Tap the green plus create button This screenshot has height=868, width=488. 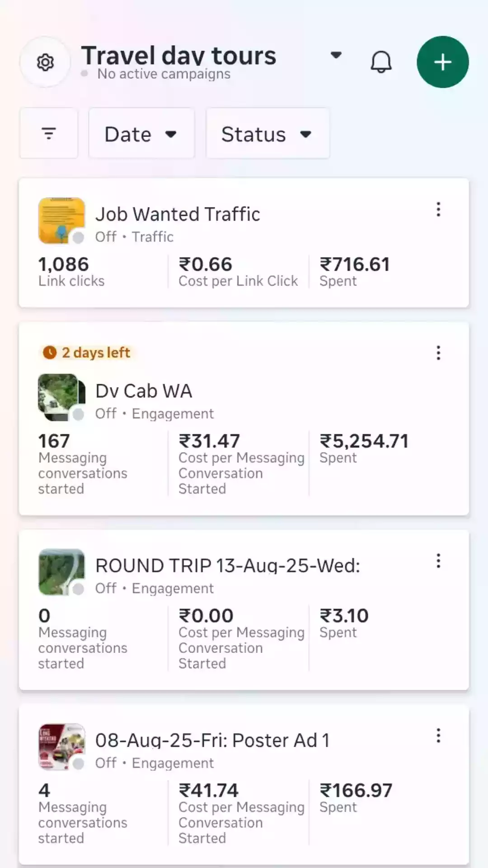pos(442,62)
